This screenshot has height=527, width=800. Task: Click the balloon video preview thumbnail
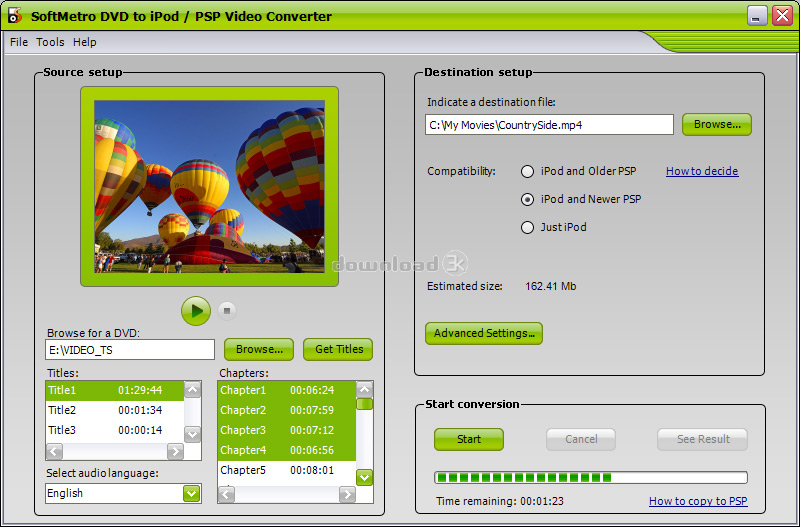(209, 186)
